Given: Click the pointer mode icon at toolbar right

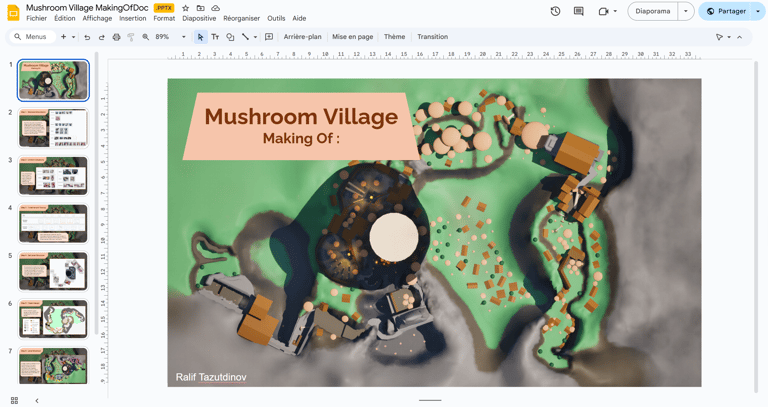Looking at the screenshot, I should pyautogui.click(x=719, y=37).
